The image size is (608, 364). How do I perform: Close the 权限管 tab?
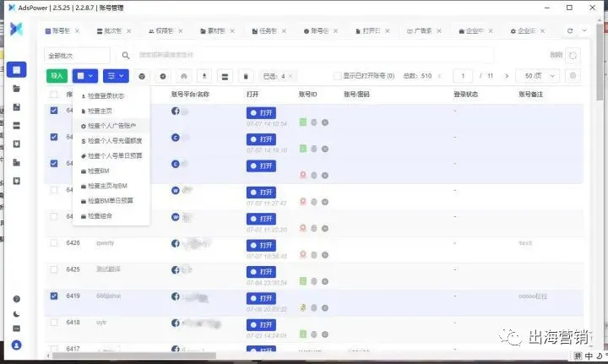pos(181,30)
